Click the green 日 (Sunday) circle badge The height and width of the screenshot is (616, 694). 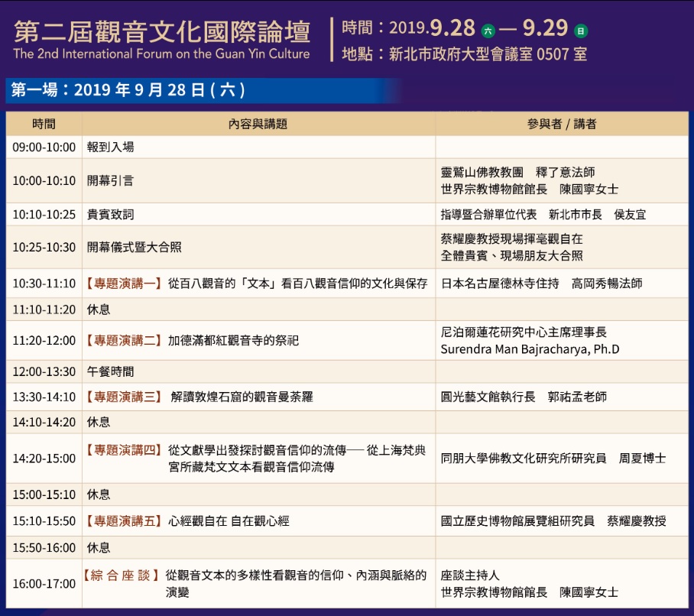tap(581, 31)
